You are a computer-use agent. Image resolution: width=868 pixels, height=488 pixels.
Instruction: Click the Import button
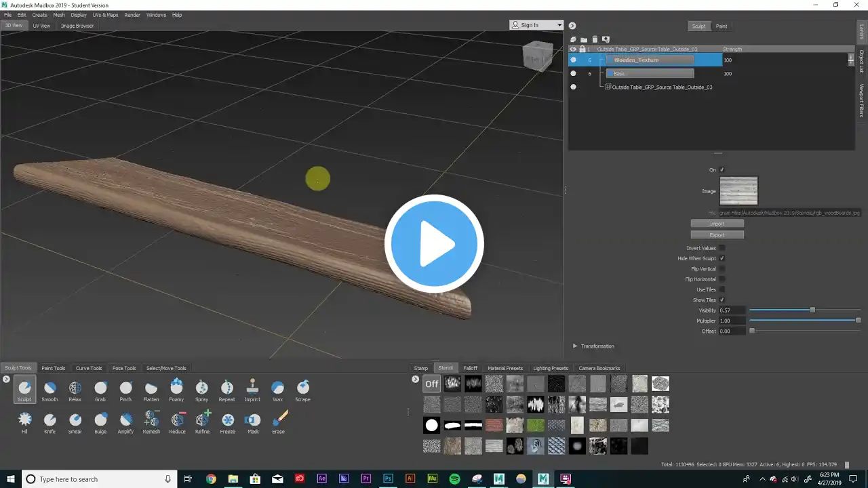[717, 224]
